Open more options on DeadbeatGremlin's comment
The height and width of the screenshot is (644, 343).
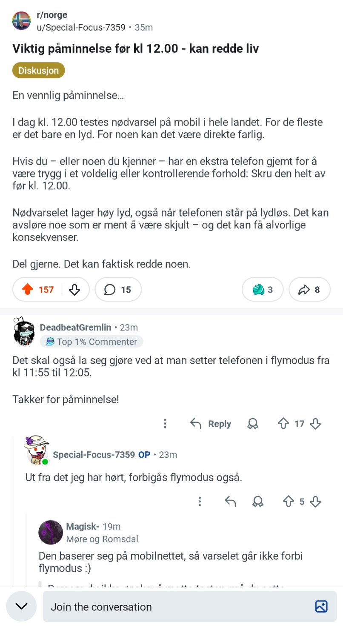165,424
